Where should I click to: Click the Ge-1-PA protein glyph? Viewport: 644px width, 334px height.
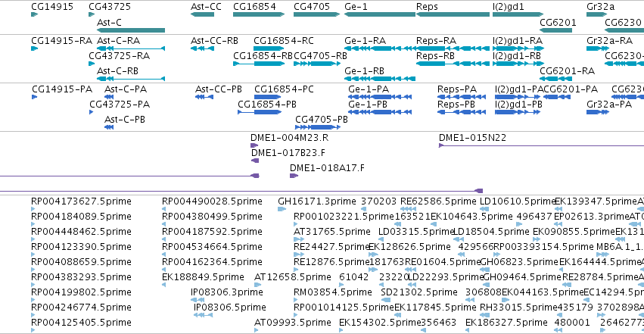point(380,97)
